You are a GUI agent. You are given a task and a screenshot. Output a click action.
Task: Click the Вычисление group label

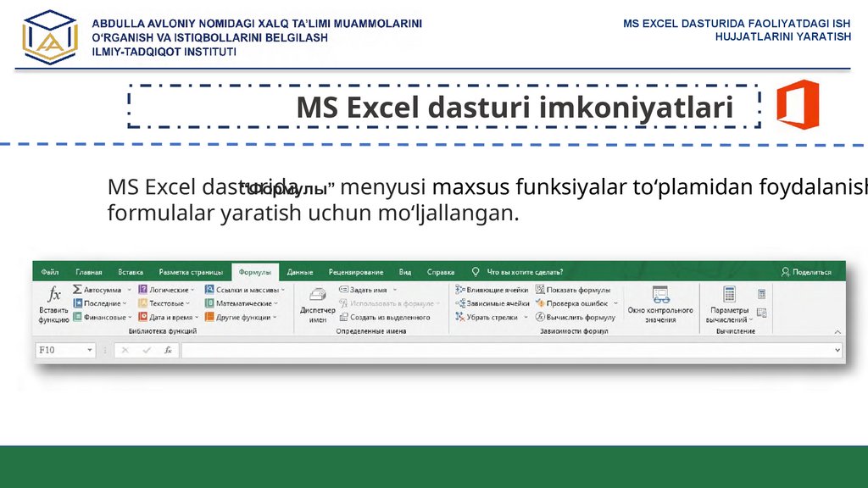(x=736, y=331)
